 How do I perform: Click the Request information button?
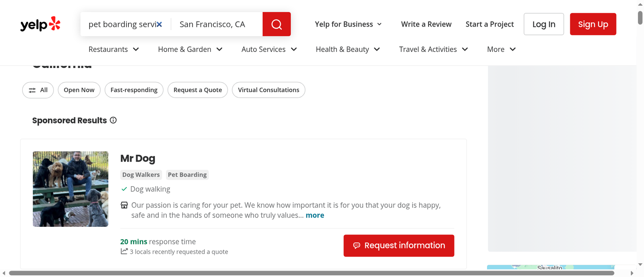(399, 246)
